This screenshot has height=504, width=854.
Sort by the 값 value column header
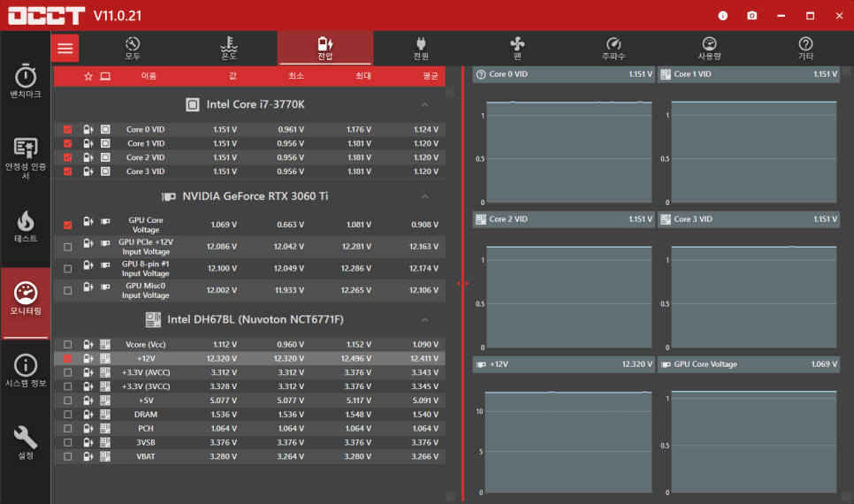[233, 76]
